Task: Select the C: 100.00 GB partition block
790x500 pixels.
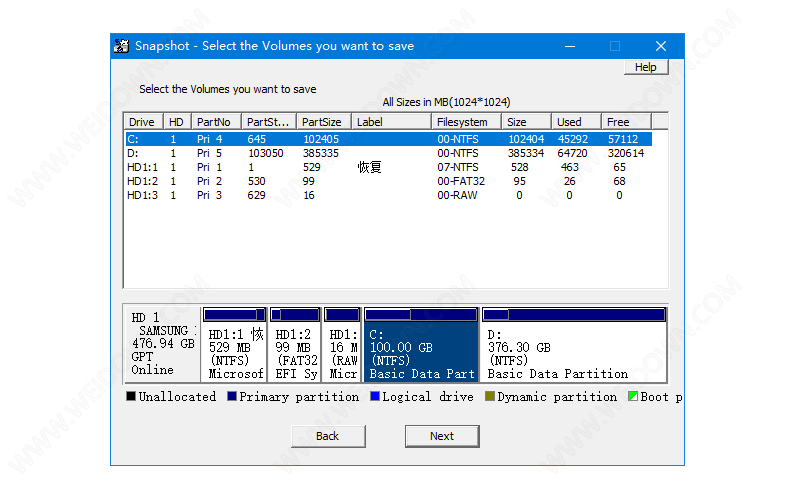Action: point(421,346)
